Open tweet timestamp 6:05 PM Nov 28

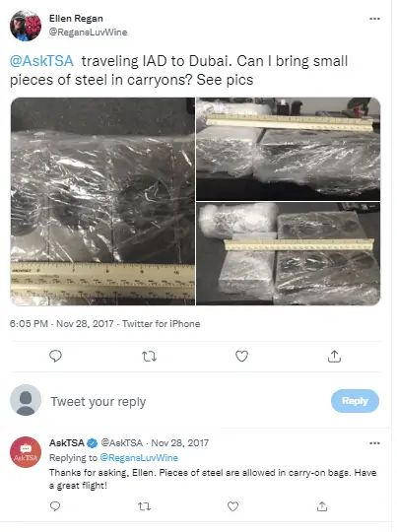pos(61,324)
